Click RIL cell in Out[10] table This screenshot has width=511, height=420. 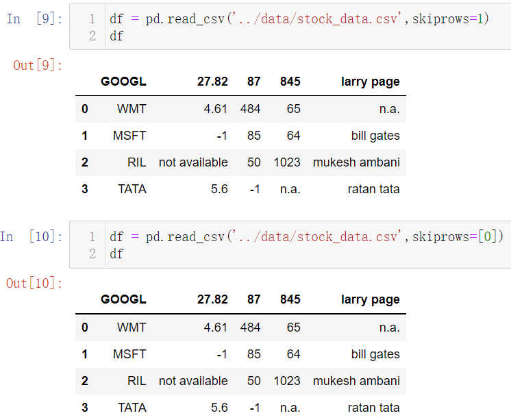[x=136, y=381]
